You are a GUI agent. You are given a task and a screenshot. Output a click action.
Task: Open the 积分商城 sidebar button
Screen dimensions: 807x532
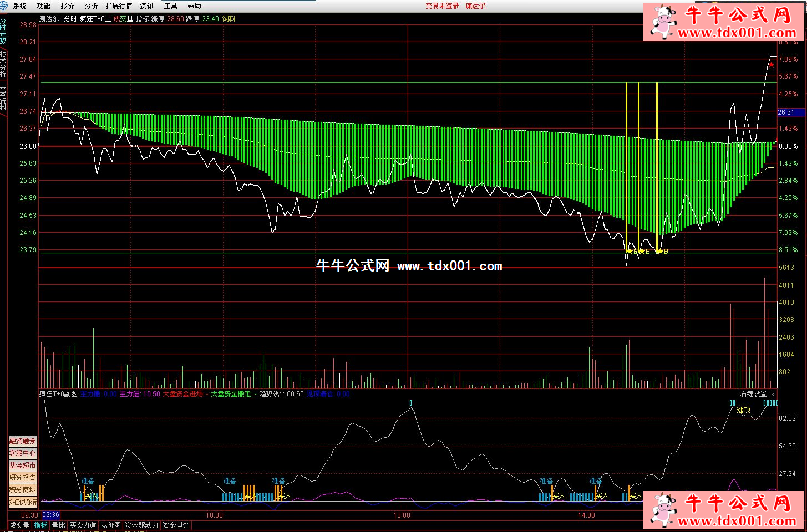pos(22,490)
